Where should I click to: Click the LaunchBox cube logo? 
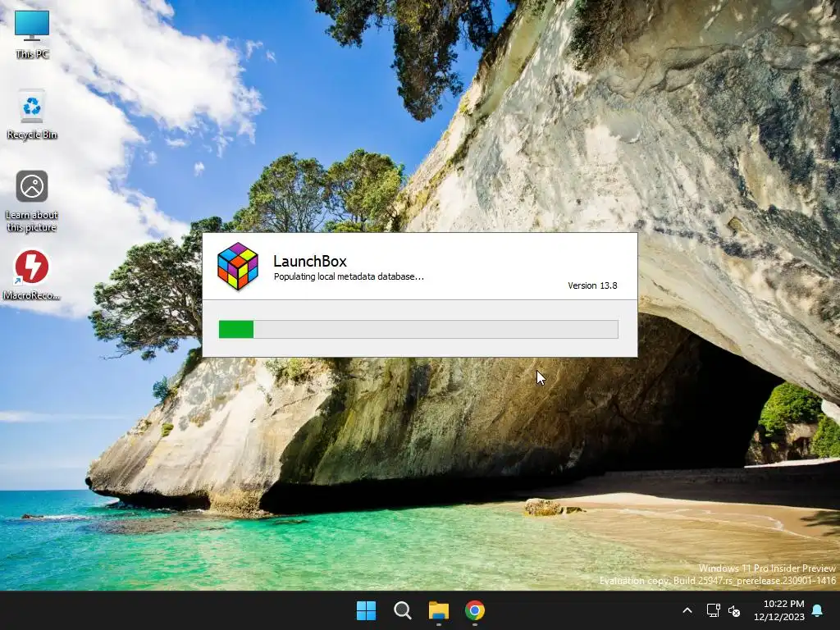click(x=238, y=267)
